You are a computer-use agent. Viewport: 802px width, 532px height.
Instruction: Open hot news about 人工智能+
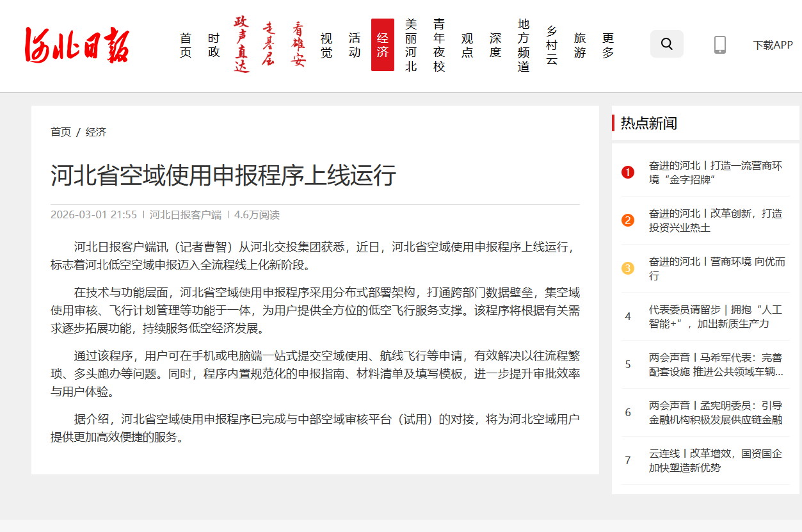715,316
